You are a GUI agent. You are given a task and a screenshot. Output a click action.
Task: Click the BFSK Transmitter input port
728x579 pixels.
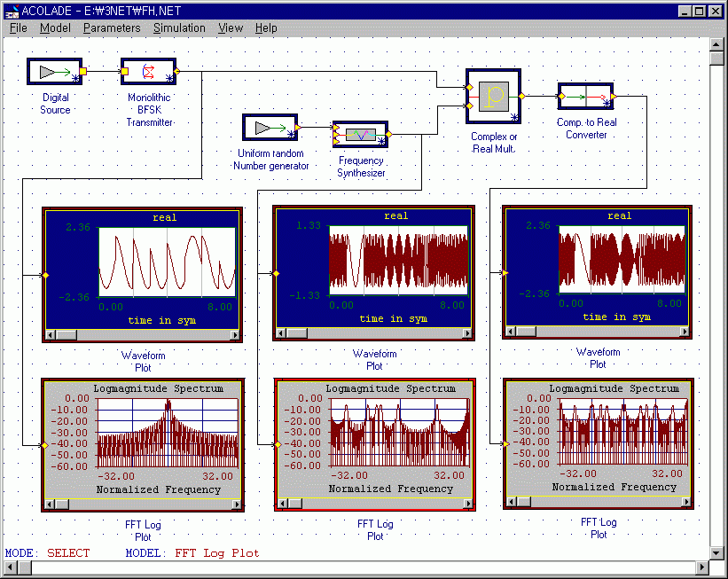(124, 71)
